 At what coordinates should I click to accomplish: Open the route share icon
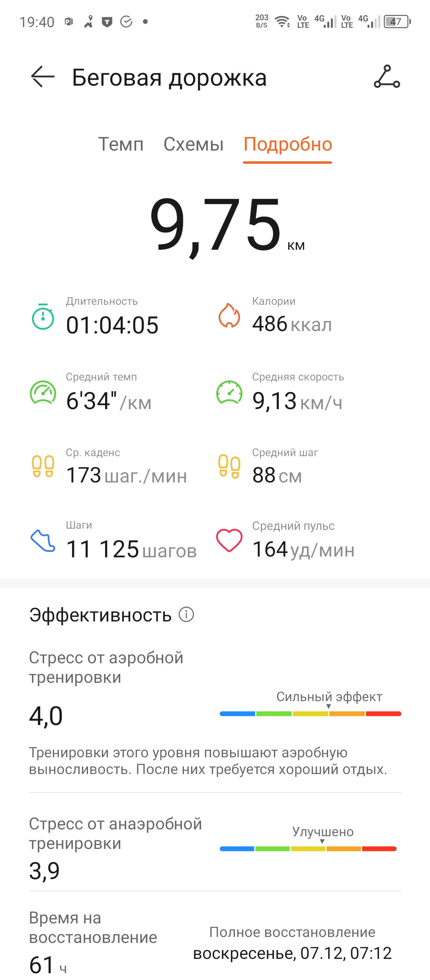pos(387,76)
